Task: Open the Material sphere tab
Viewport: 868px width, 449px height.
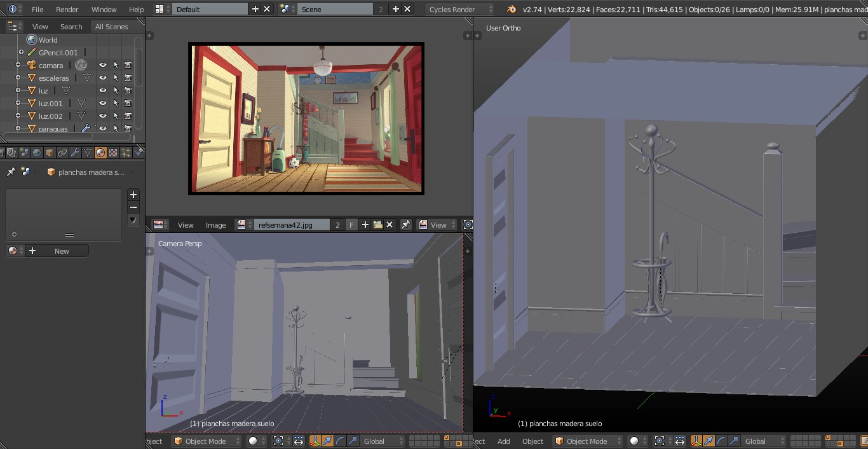Action: pos(100,153)
